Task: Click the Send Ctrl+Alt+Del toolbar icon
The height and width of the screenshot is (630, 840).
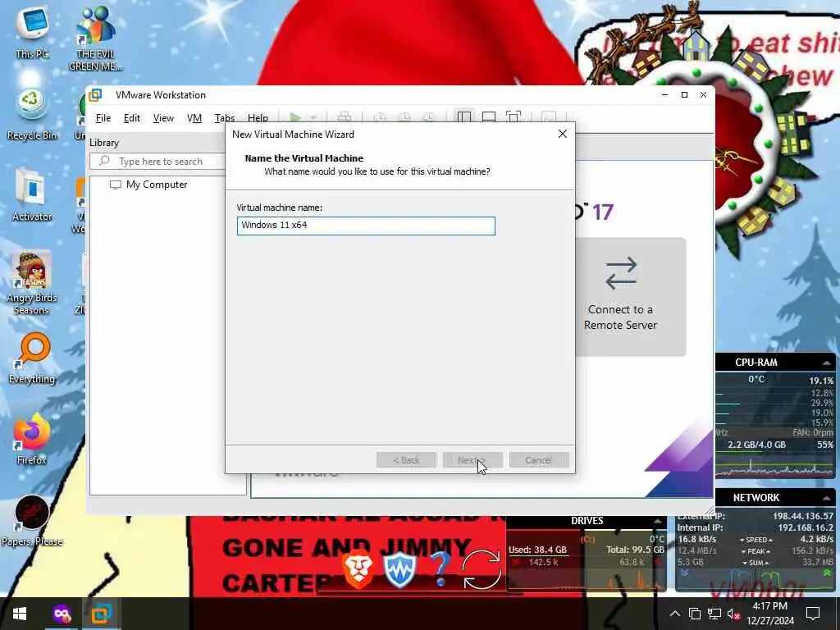Action: (345, 116)
